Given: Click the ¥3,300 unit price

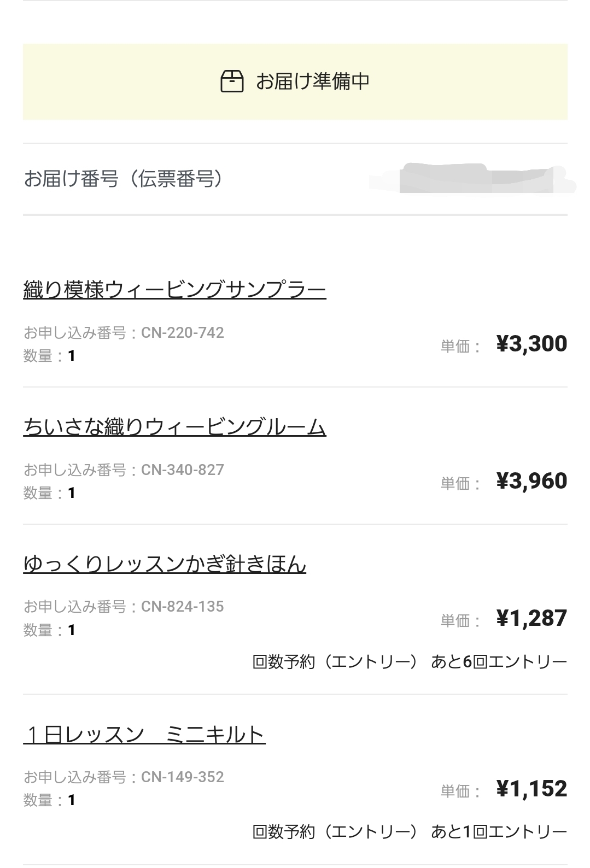Looking at the screenshot, I should [531, 344].
